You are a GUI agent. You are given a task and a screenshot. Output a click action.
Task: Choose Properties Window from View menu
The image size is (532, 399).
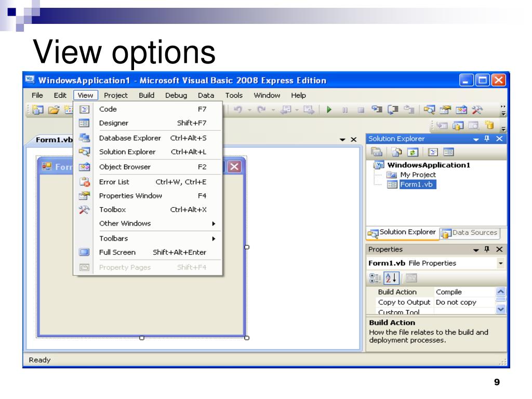[148, 196]
